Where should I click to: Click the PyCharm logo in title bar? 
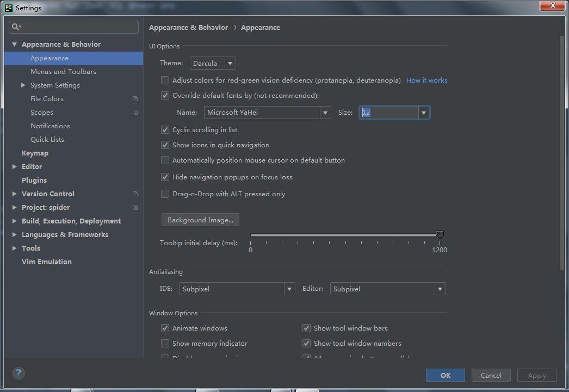(8, 8)
